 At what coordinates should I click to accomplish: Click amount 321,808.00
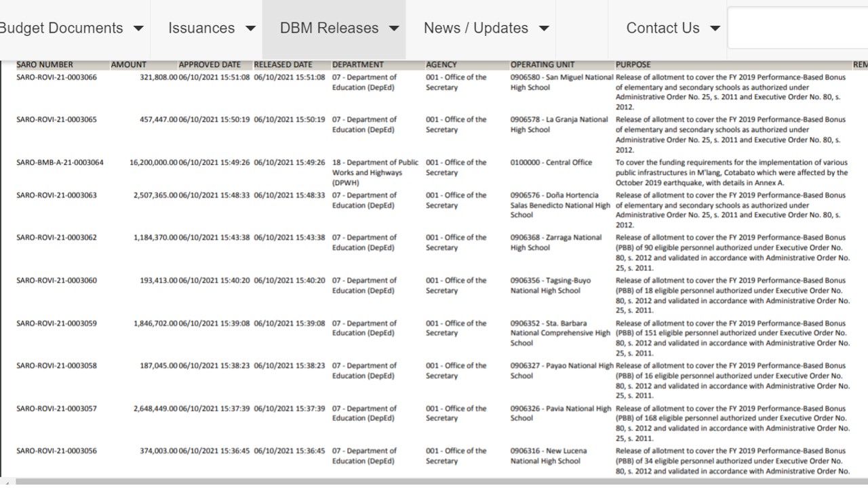tap(159, 77)
